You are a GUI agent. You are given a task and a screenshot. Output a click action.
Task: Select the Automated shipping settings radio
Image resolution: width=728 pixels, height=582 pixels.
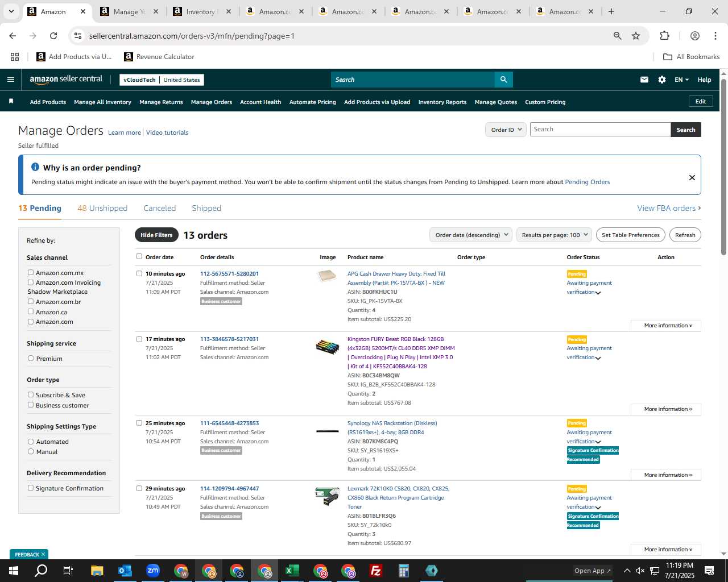(31, 442)
